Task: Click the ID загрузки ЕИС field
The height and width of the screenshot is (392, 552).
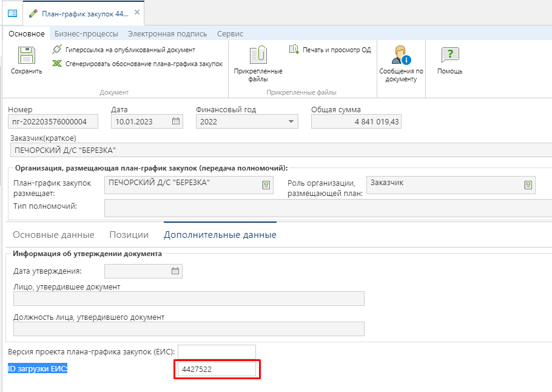Action: (x=217, y=369)
